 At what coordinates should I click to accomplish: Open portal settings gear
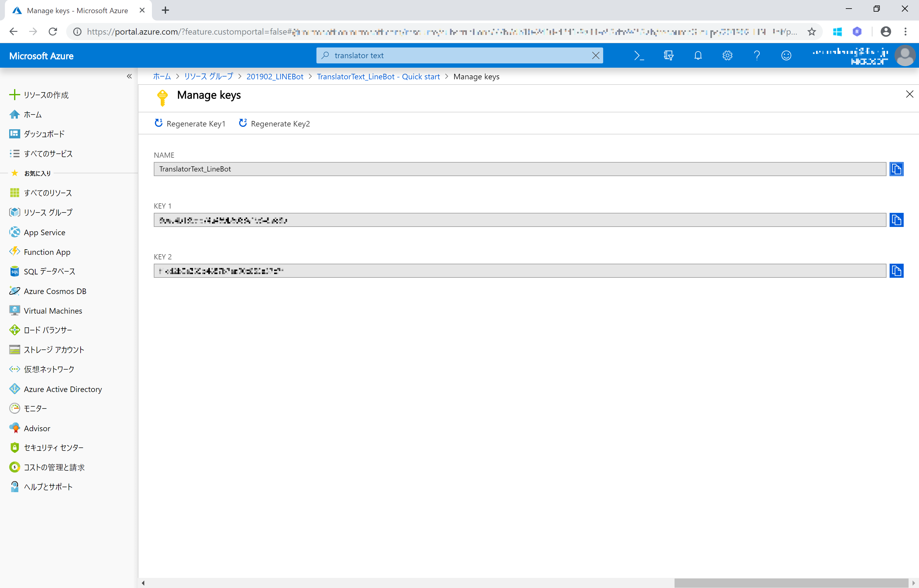point(727,56)
